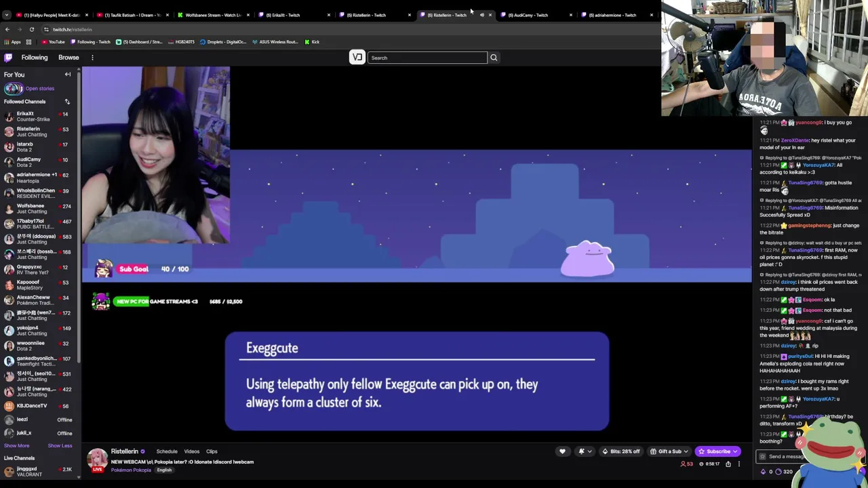The width and height of the screenshot is (868, 488).
Task: Open the Clips tab for Ristellerin
Action: click(x=212, y=451)
